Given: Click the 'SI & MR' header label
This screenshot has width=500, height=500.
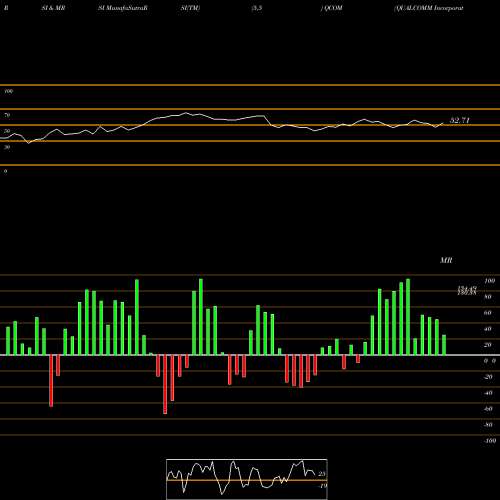Looking at the screenshot, I should (53, 8).
